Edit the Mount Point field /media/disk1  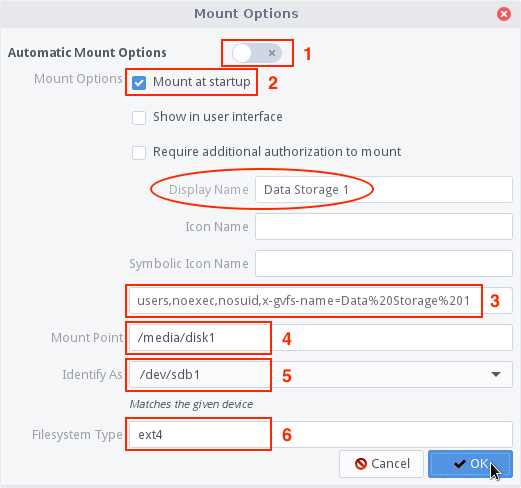320,338
